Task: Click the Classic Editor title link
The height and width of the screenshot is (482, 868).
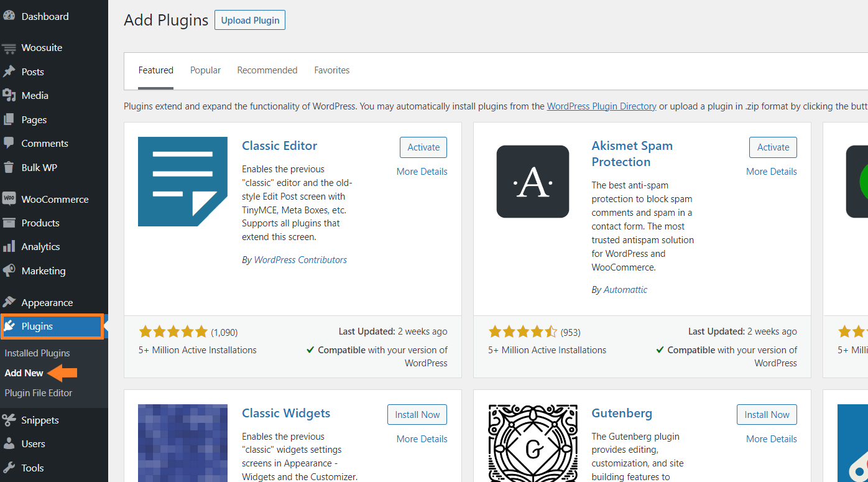Action: 280,146
